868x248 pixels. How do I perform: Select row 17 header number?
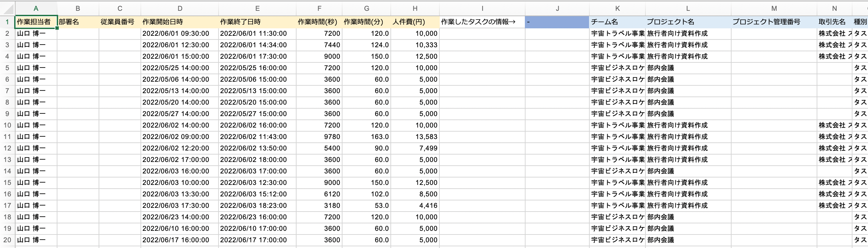click(7, 205)
